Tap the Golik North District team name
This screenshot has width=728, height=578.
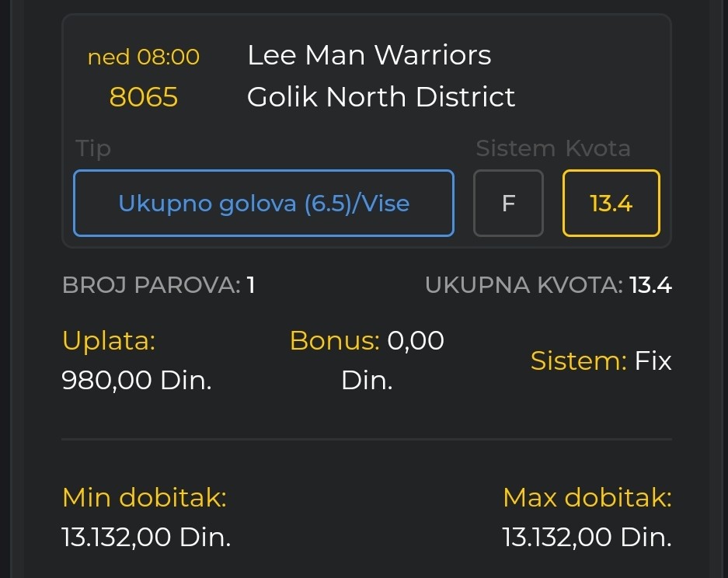[381, 97]
